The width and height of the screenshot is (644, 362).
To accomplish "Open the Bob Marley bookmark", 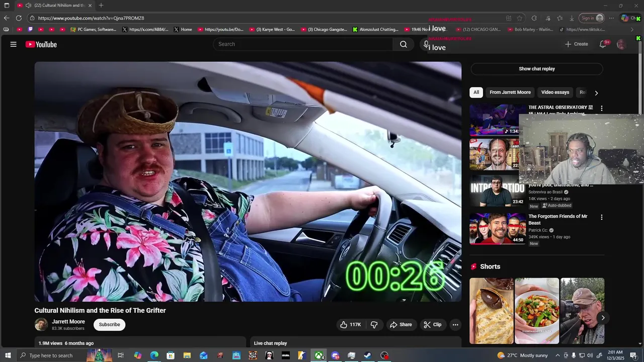I will 530,30.
